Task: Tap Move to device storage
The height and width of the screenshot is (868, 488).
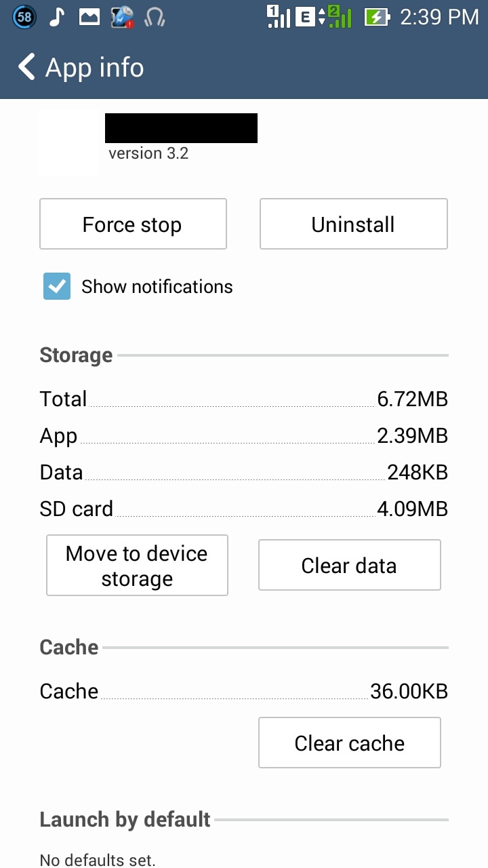Action: point(137,566)
